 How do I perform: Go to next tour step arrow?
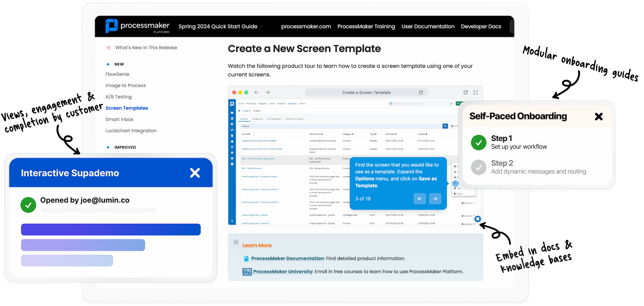click(x=435, y=199)
